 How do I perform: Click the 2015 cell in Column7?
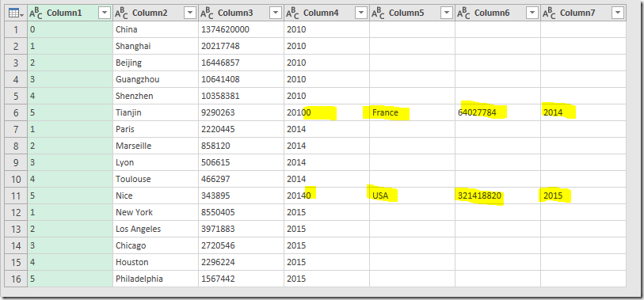pos(583,196)
